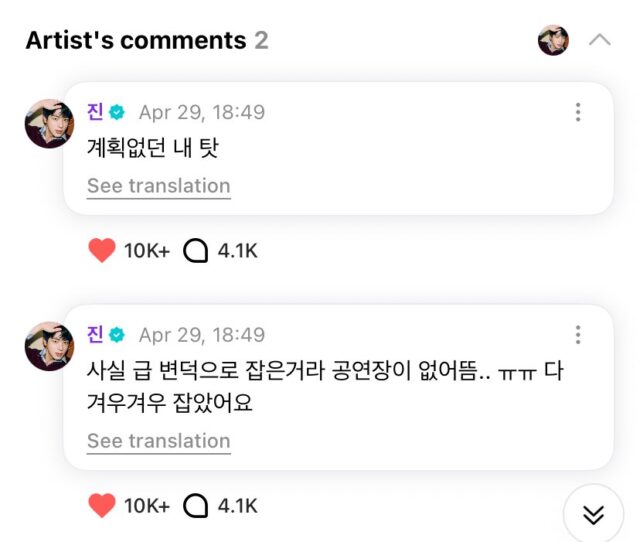
Task: Click verified badge on the first comment
Action: pos(117,112)
